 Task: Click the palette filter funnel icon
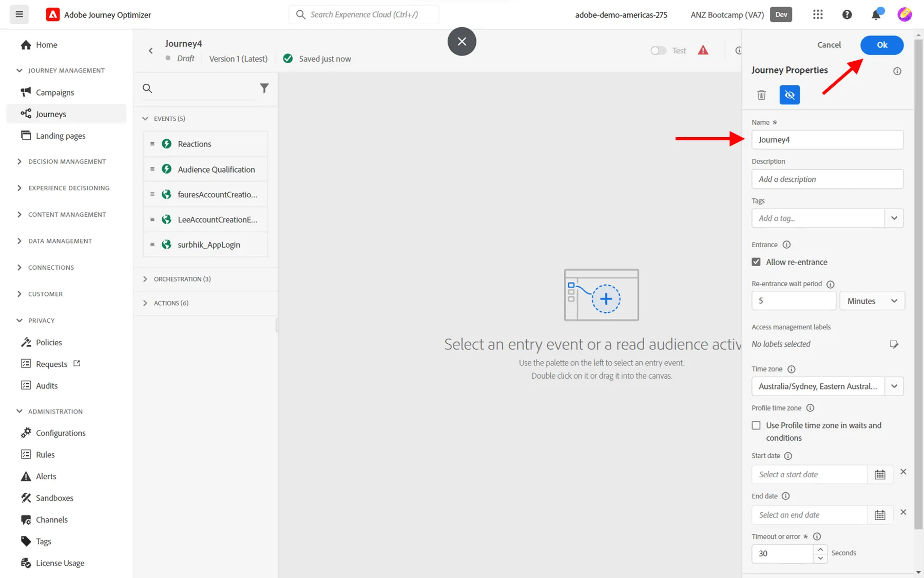point(264,88)
